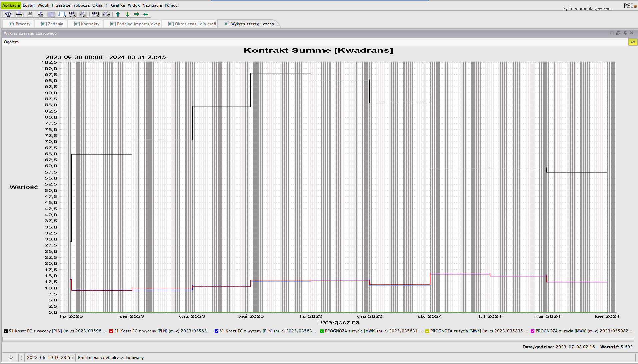Click the green up arrow icon

pos(118,14)
